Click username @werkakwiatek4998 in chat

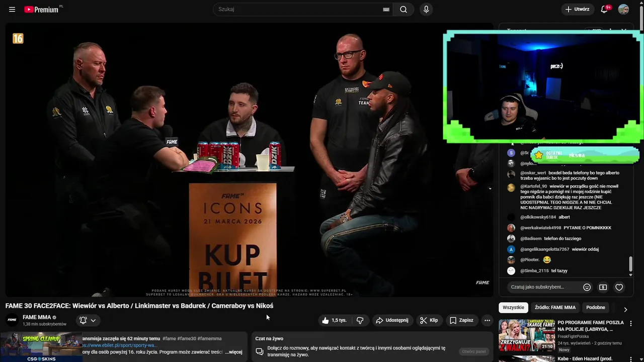(541, 228)
